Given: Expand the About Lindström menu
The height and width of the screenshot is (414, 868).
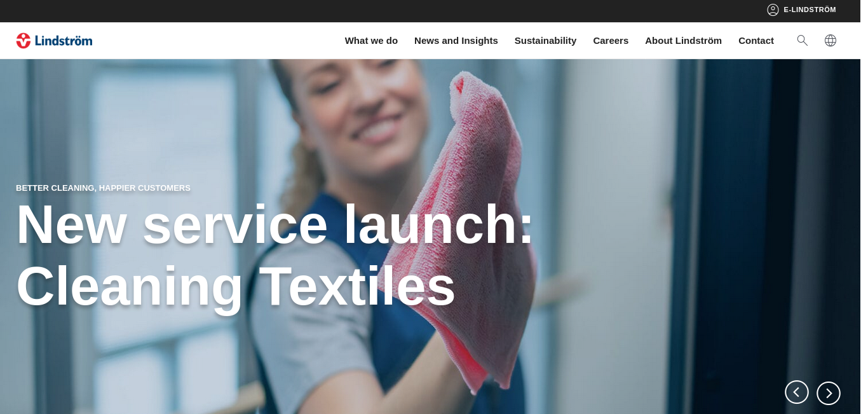Looking at the screenshot, I should 683,41.
